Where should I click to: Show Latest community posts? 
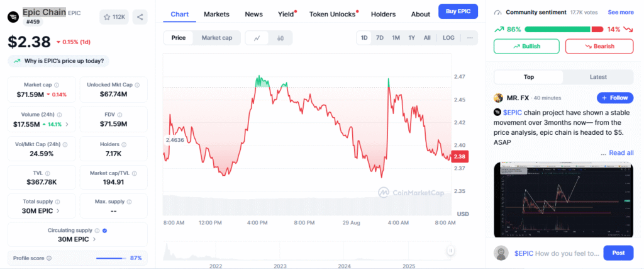(x=598, y=77)
